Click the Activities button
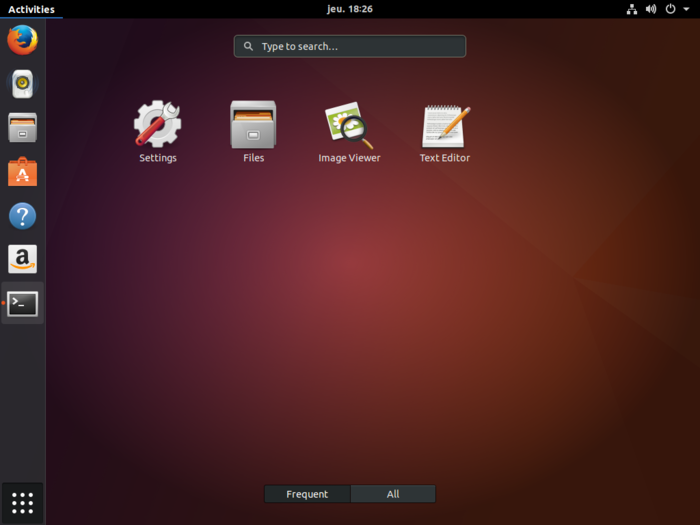The image size is (700, 525). click(x=31, y=9)
